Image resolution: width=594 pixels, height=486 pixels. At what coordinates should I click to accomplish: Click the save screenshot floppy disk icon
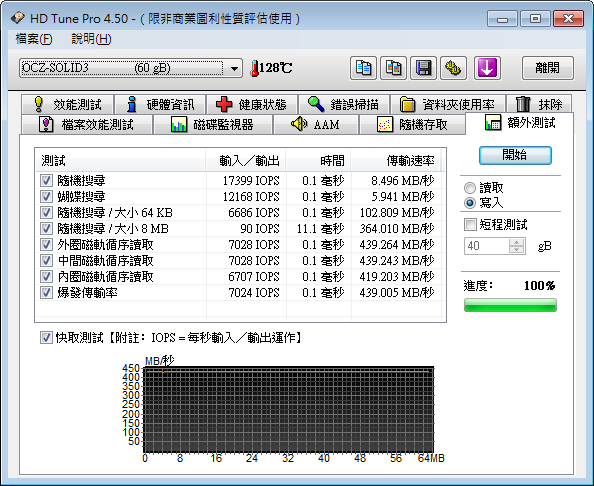click(x=423, y=68)
